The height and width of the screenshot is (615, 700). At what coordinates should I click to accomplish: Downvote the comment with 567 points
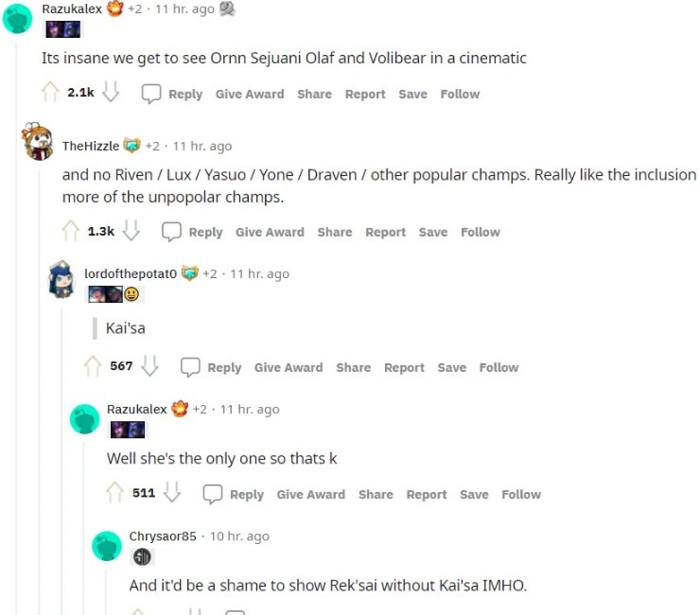149,366
